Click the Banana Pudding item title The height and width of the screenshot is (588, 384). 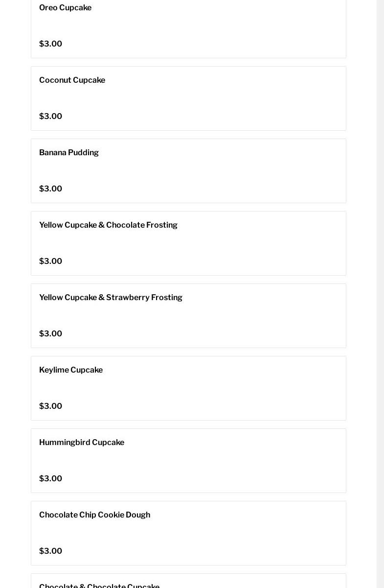[69, 152]
